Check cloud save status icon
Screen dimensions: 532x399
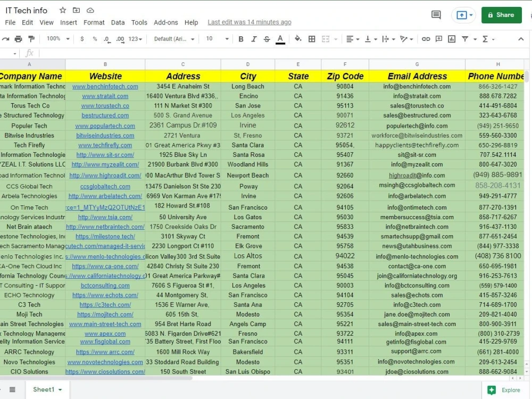pos(90,10)
